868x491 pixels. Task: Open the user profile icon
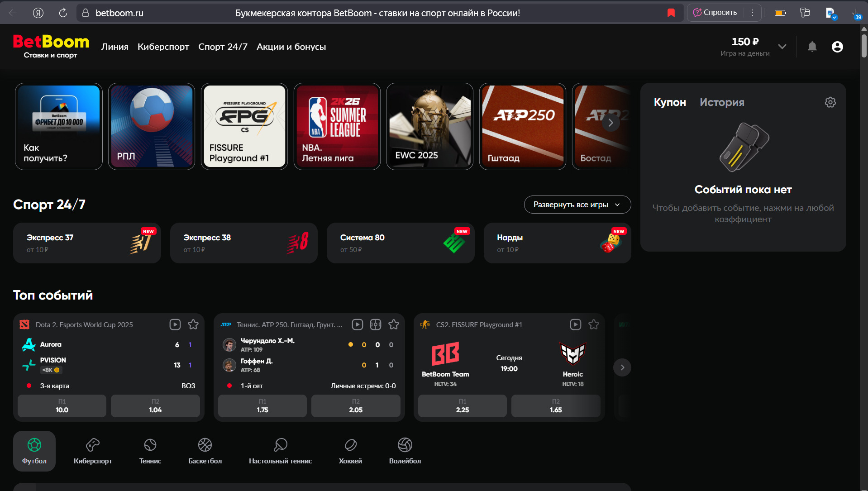(837, 47)
